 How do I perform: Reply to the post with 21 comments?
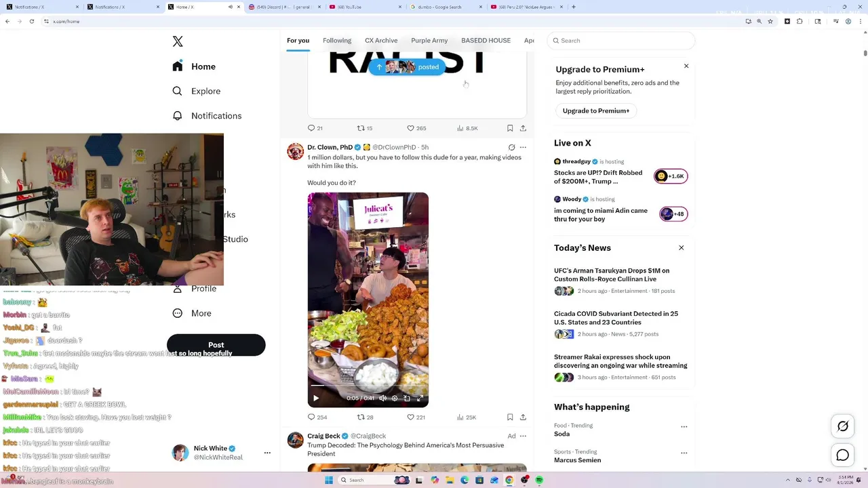point(315,128)
